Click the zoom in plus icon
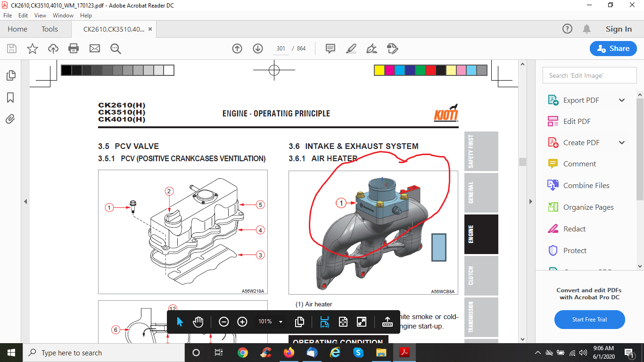Viewport: 644px width, 362px height. [x=242, y=321]
